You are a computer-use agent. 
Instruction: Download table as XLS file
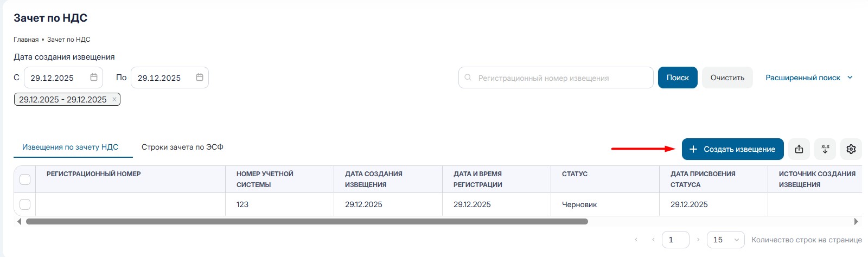pyautogui.click(x=825, y=149)
